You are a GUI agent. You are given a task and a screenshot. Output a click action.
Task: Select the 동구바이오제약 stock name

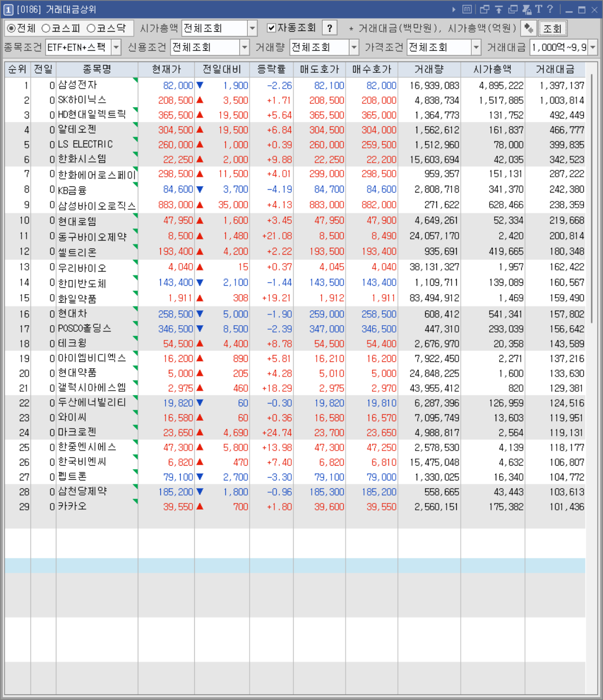[x=92, y=236]
